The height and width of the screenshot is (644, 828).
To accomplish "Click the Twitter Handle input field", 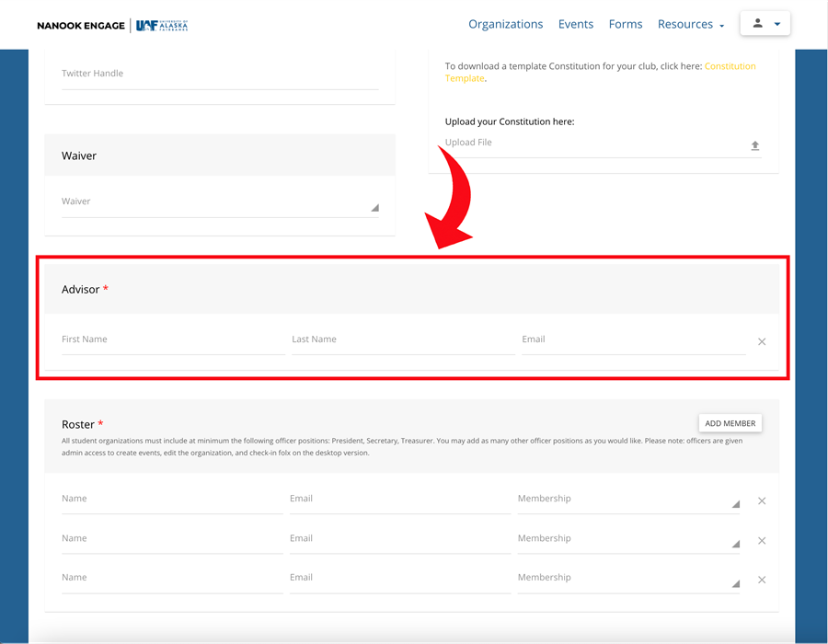I will point(219,74).
